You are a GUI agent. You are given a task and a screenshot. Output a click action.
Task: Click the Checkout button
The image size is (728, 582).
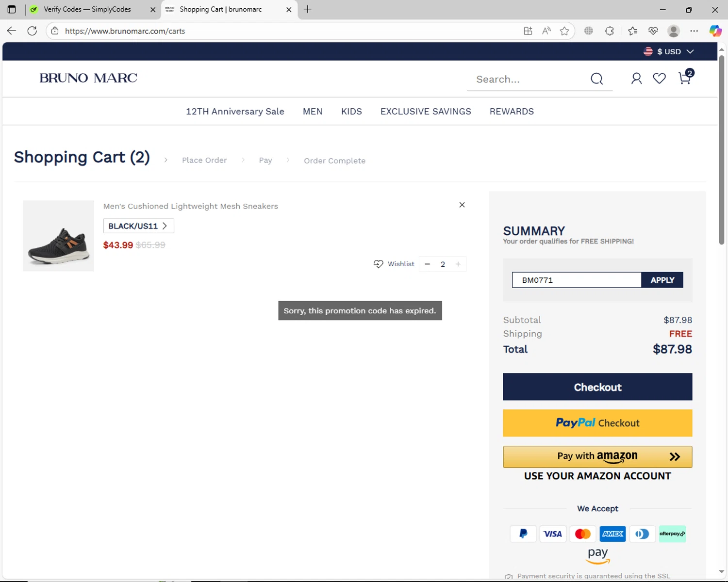pyautogui.click(x=597, y=387)
